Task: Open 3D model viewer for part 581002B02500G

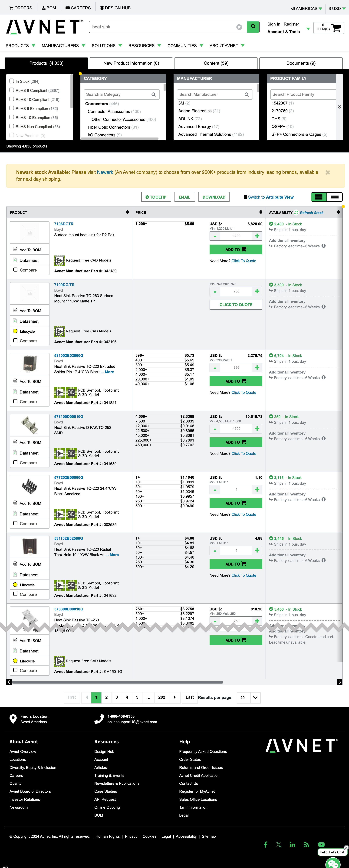Action: [x=71, y=392]
